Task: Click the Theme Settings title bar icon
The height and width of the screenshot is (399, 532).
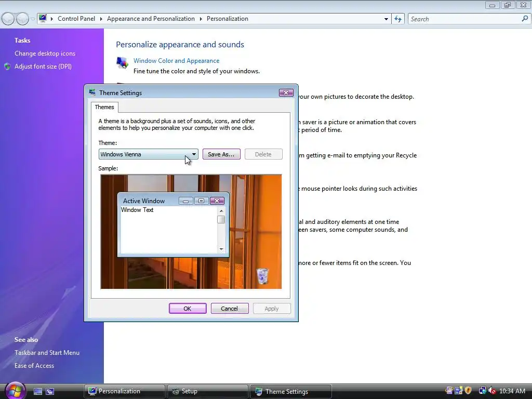Action: pyautogui.click(x=92, y=92)
